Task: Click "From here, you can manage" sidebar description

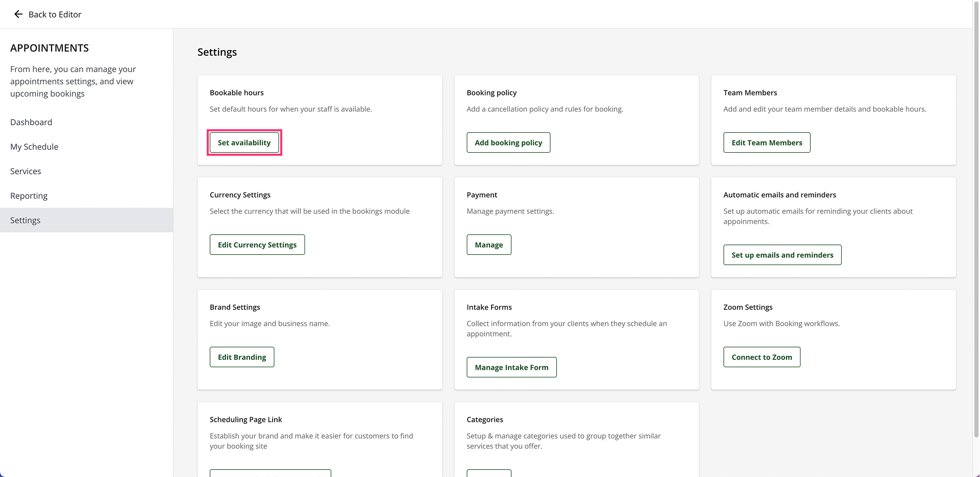Action: click(x=73, y=81)
